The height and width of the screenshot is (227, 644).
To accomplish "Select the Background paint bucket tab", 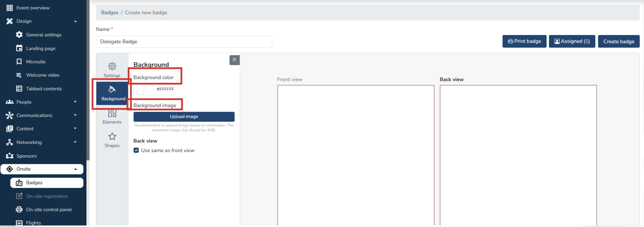I will 112,90.
